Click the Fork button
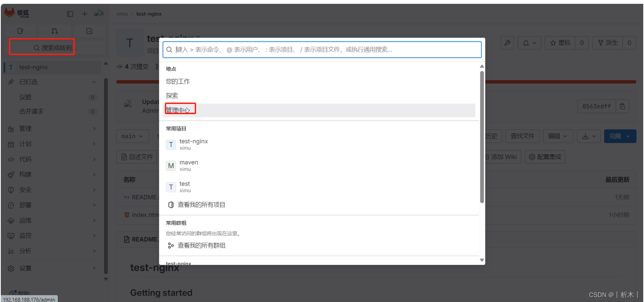 click(608, 43)
